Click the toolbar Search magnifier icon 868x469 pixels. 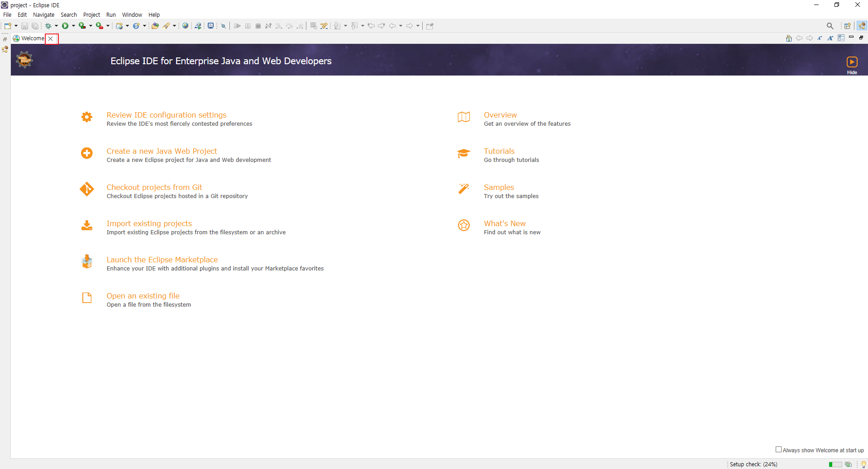pyautogui.click(x=830, y=26)
